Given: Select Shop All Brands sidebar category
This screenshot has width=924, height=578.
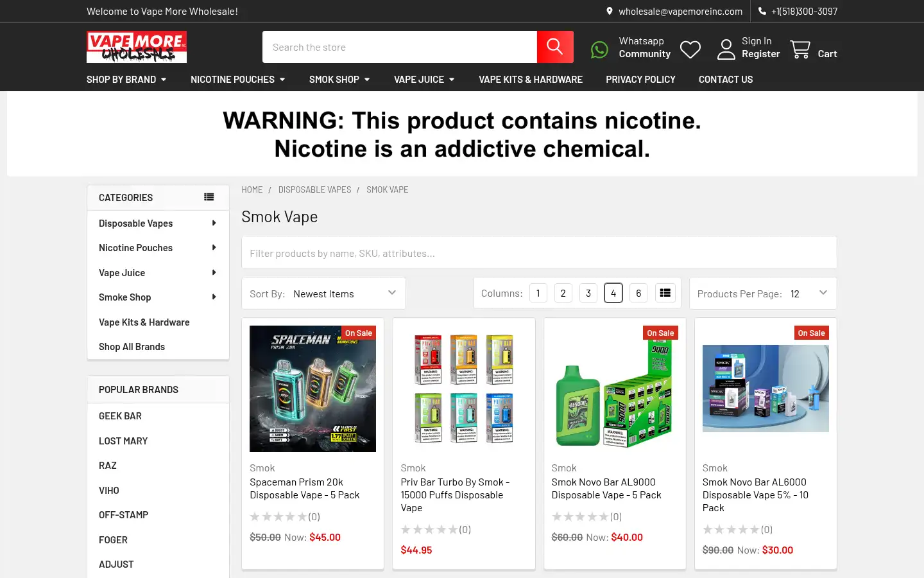Looking at the screenshot, I should pos(132,346).
